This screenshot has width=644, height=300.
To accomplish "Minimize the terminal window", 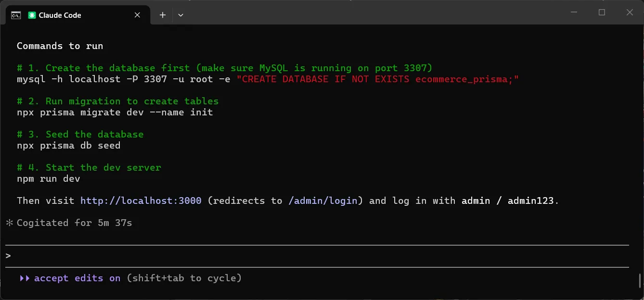I will 574,12.
